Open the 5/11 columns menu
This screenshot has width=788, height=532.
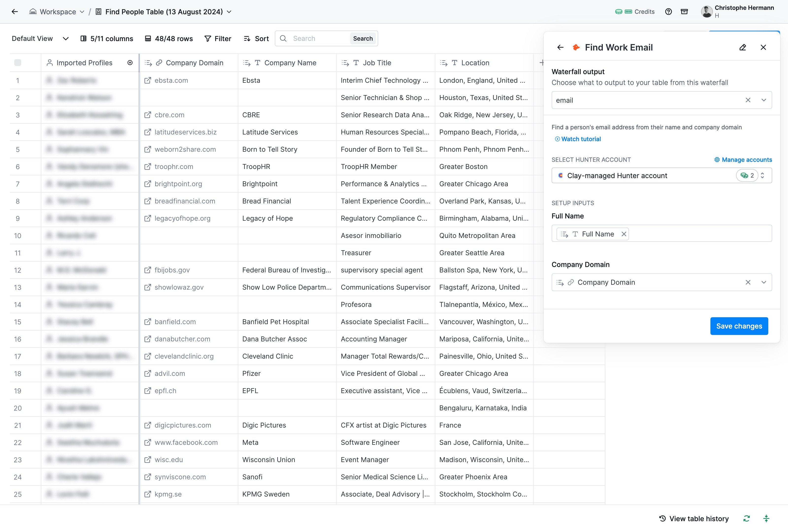106,39
